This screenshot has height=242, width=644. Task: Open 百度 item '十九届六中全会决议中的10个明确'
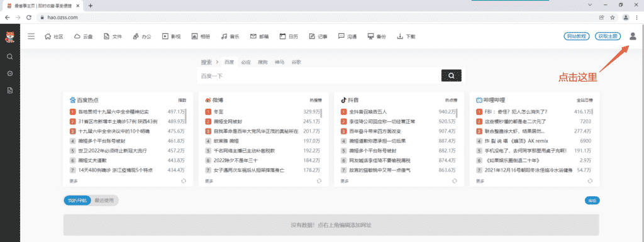[x=114, y=131]
